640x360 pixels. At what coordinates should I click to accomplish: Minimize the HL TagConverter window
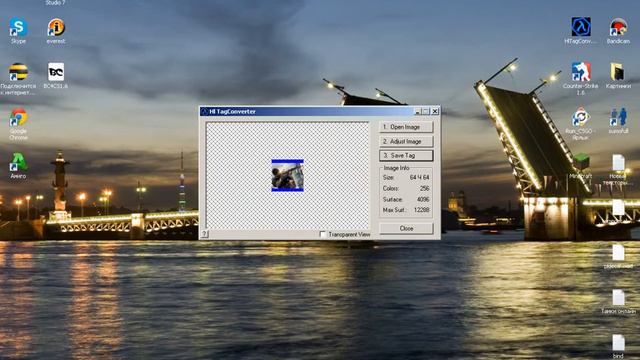click(x=417, y=111)
